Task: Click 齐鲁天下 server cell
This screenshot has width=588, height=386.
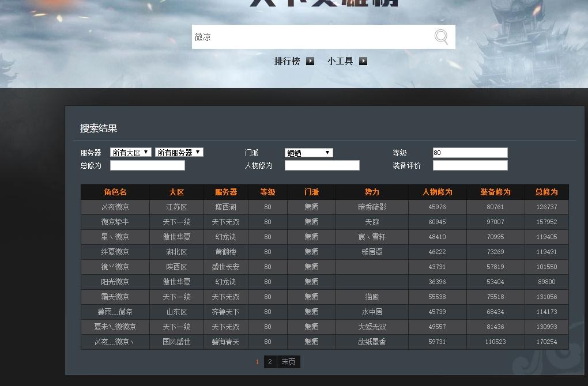Action: [226, 312]
